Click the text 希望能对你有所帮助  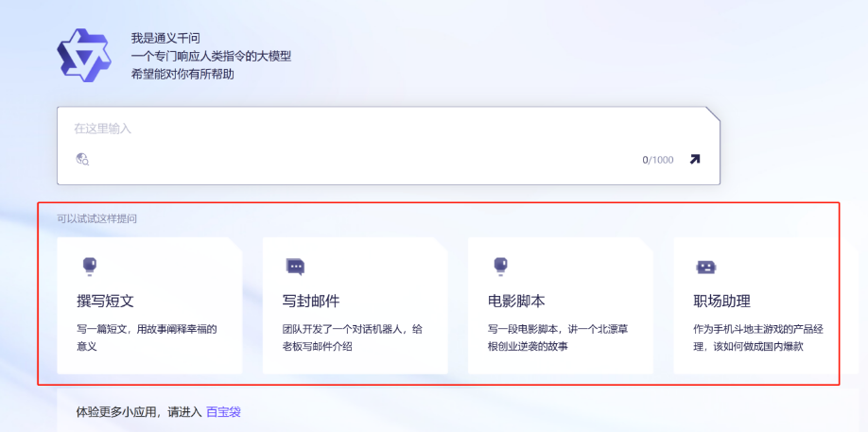point(182,74)
